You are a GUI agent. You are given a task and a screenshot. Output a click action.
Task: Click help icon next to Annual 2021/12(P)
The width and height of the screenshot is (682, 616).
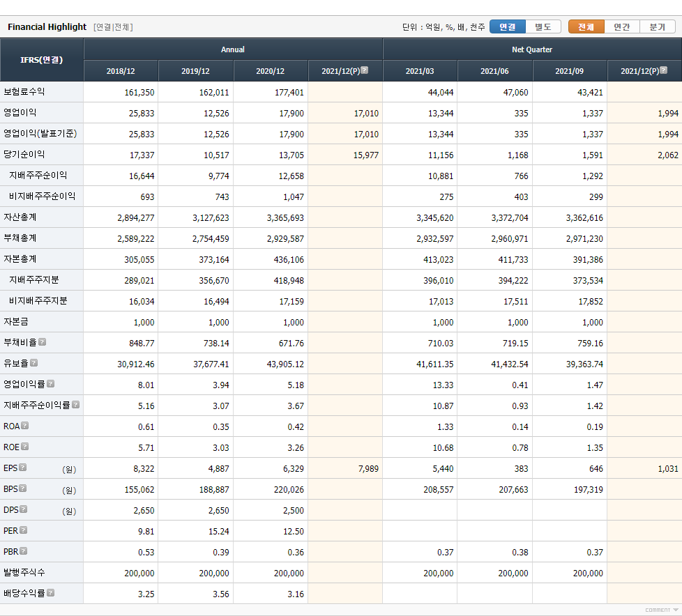pyautogui.click(x=365, y=70)
